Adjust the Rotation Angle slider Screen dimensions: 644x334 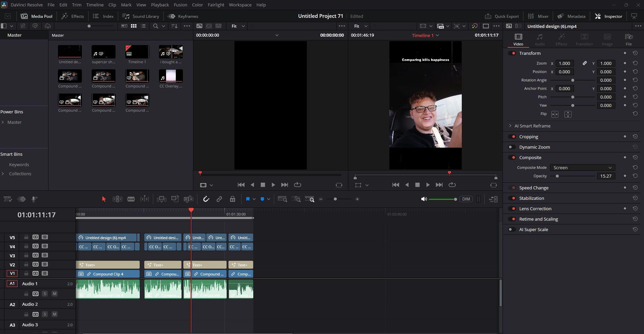[573, 80]
